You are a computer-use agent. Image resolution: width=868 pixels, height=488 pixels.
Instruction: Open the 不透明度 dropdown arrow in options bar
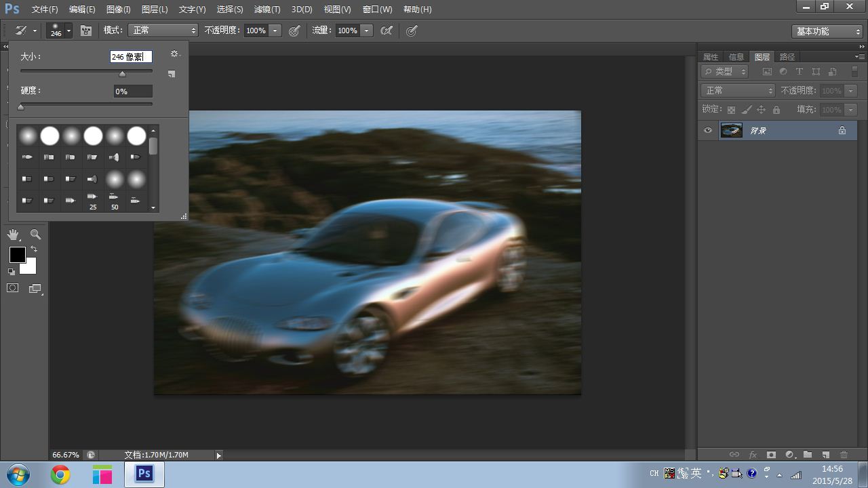click(x=275, y=30)
